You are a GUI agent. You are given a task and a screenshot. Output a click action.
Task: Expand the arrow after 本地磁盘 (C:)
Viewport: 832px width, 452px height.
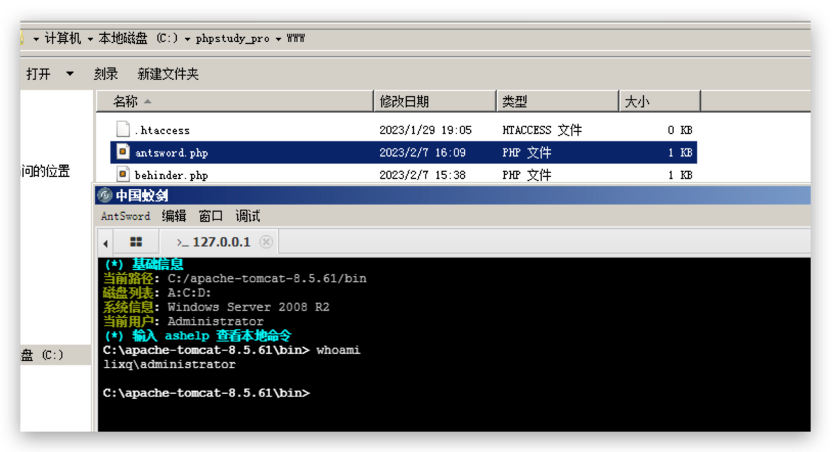point(187,39)
